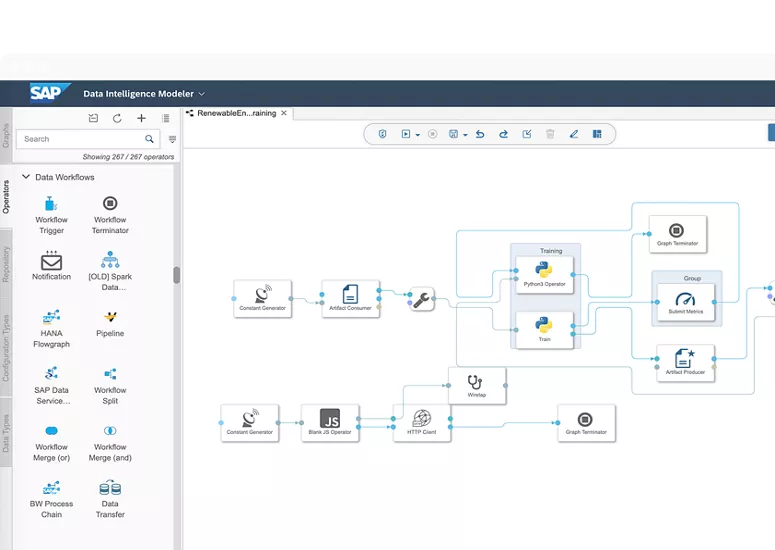Image resolution: width=775 pixels, height=550 pixels.
Task: Switch to the Graphs side tab
Action: pyautogui.click(x=6, y=135)
